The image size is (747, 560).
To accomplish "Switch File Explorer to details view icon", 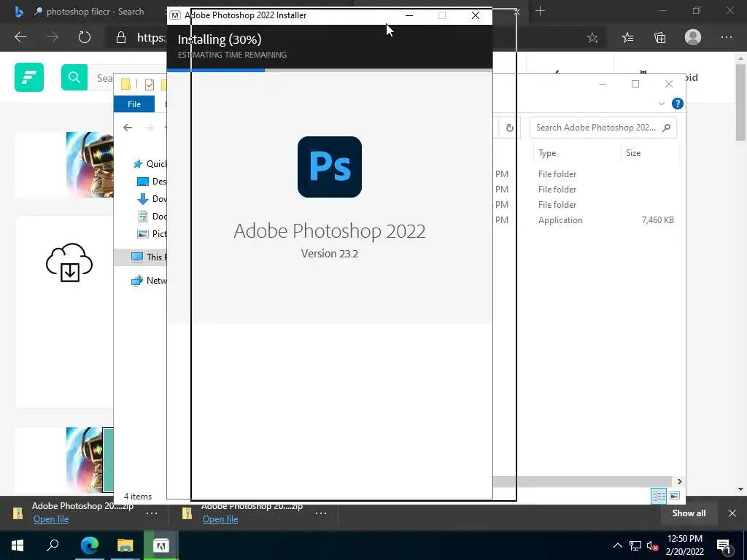I will pos(659,496).
